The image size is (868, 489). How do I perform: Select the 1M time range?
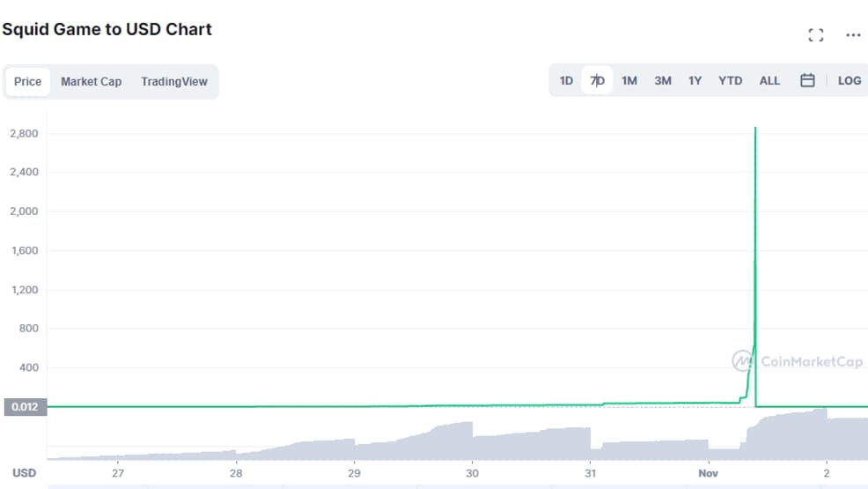629,81
